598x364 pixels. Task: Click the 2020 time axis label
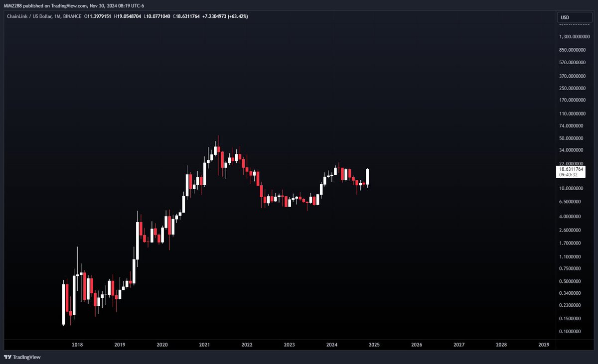coord(162,345)
